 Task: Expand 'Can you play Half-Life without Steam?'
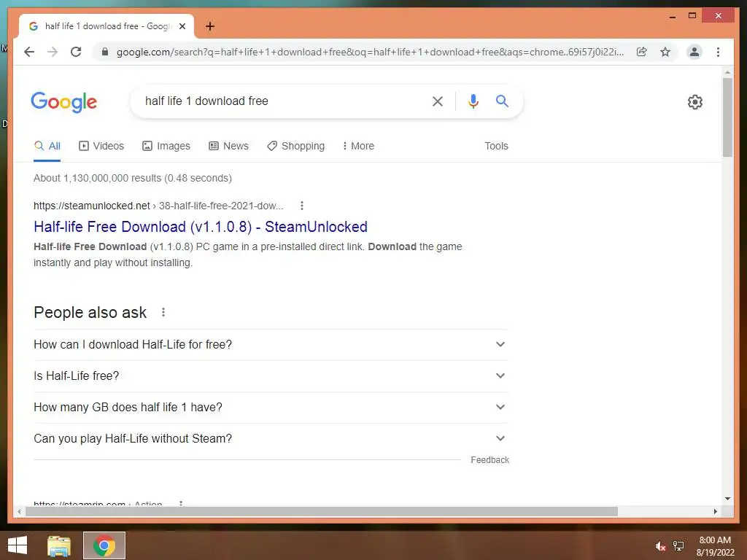coord(271,438)
